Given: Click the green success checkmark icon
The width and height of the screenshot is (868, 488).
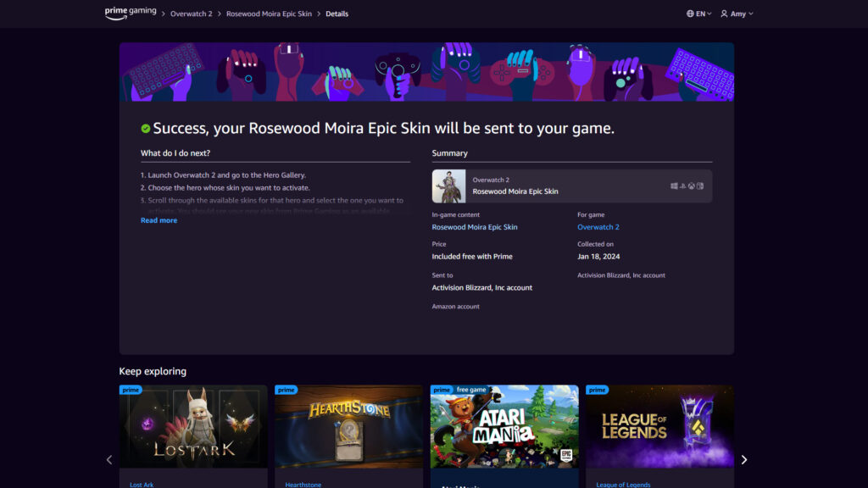Looking at the screenshot, I should [x=146, y=129].
